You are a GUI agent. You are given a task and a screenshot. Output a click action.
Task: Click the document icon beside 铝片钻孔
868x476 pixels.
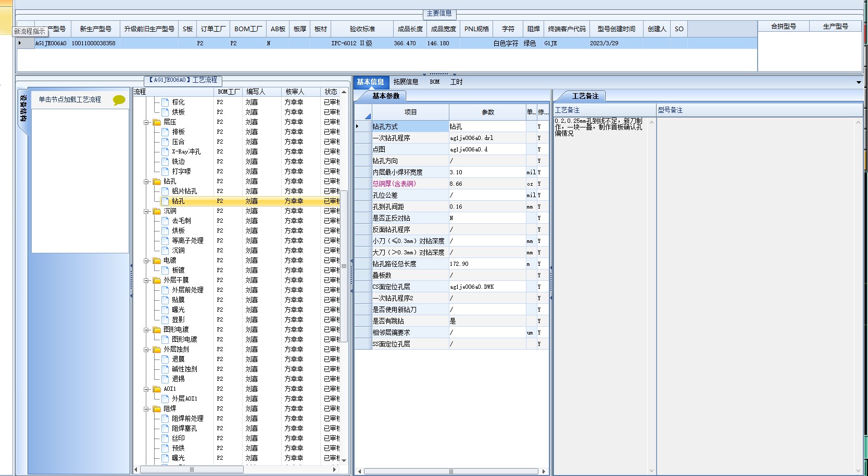click(x=165, y=191)
